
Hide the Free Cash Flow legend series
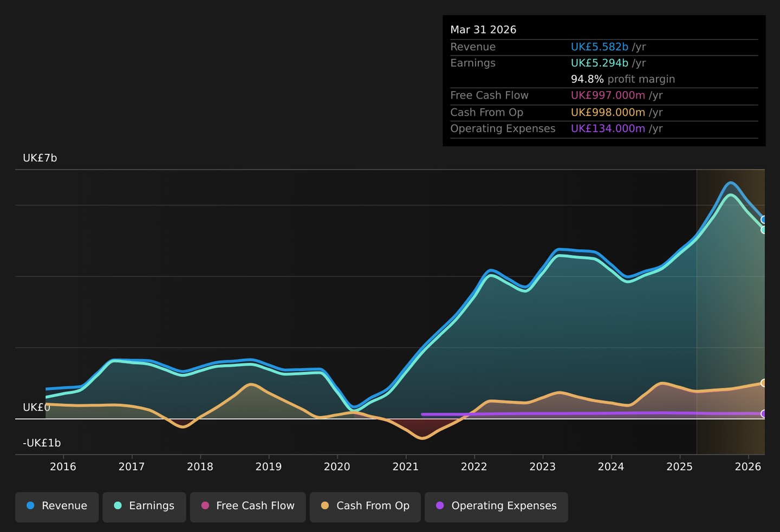[x=248, y=507]
